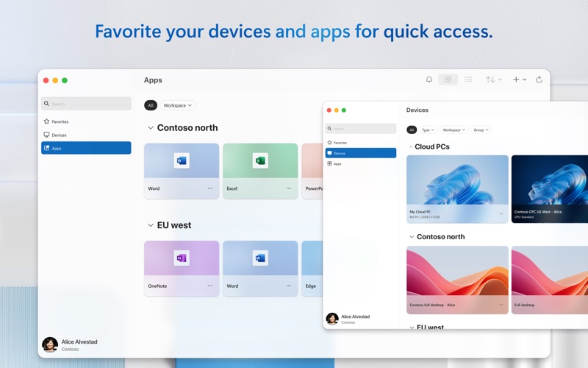Open Type filter dropdown
The image size is (588, 368).
coord(428,130)
